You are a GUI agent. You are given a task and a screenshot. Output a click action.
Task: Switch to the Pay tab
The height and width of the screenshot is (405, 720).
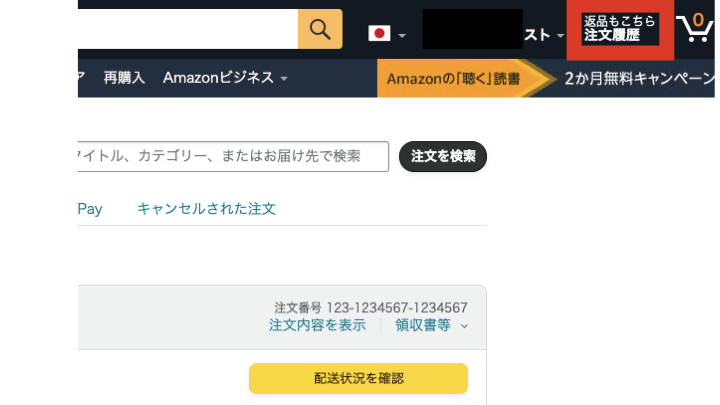(x=90, y=209)
